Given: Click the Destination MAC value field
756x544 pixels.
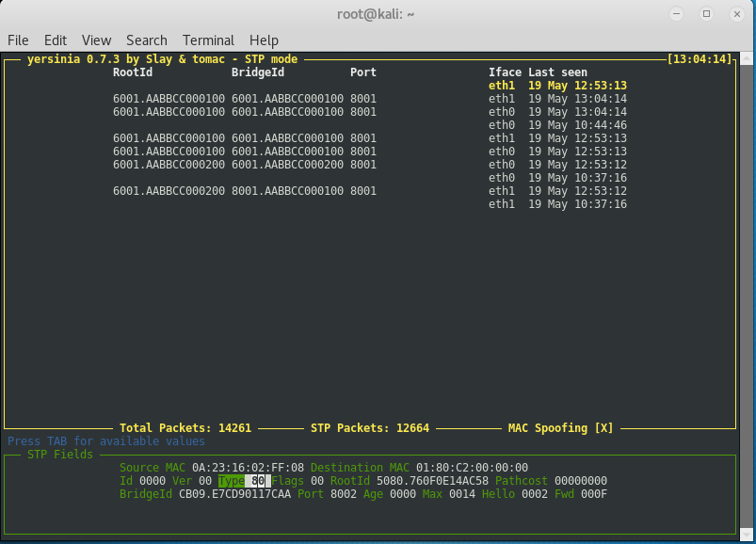Looking at the screenshot, I should [472, 468].
